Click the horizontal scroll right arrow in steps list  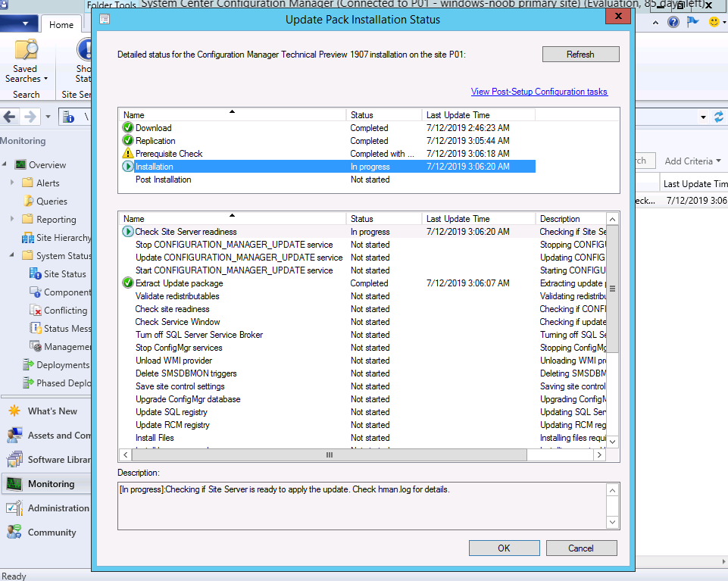tap(599, 455)
